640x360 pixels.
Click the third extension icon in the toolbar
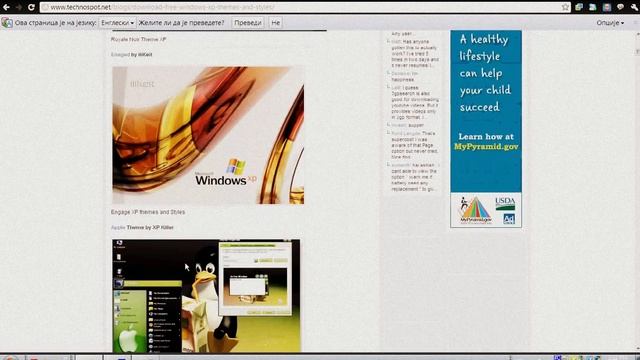[x=607, y=7]
